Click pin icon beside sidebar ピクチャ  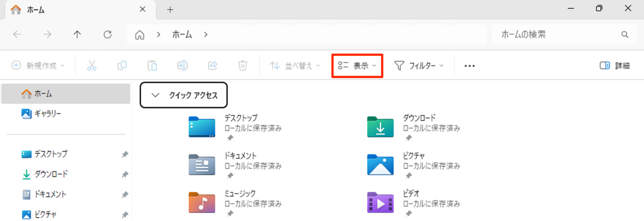125,215
